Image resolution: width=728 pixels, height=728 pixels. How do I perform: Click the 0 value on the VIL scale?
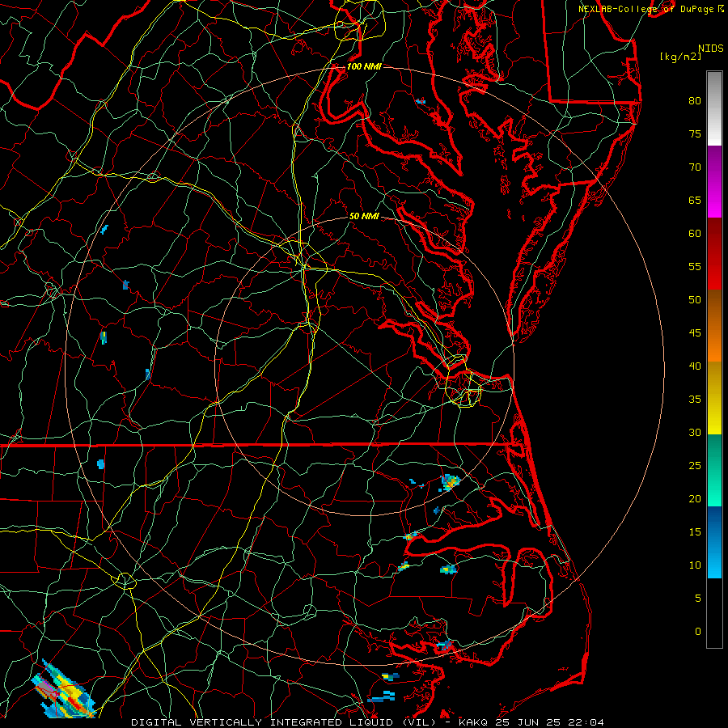[x=698, y=632]
